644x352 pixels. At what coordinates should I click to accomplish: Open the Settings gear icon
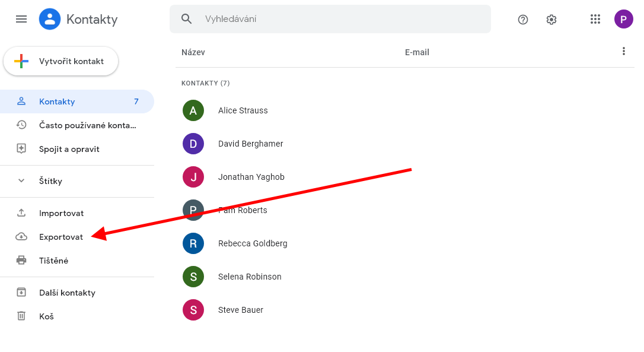(x=551, y=20)
